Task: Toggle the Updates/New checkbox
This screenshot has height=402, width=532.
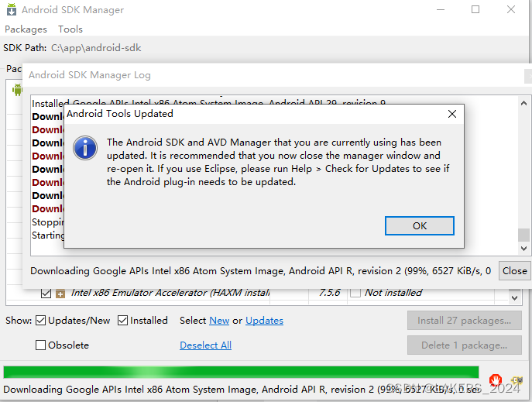Action: 40,320
